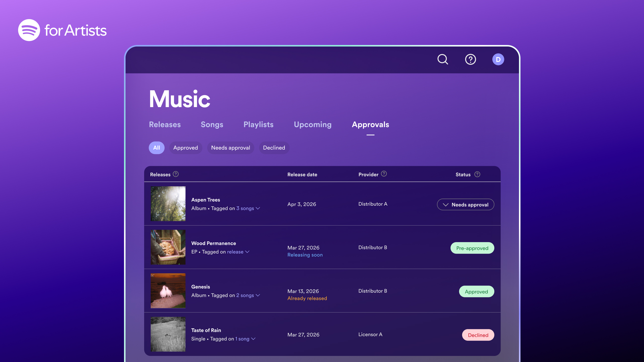Image resolution: width=644 pixels, height=362 pixels.
Task: Open the Playlists tab
Action: coord(258,124)
